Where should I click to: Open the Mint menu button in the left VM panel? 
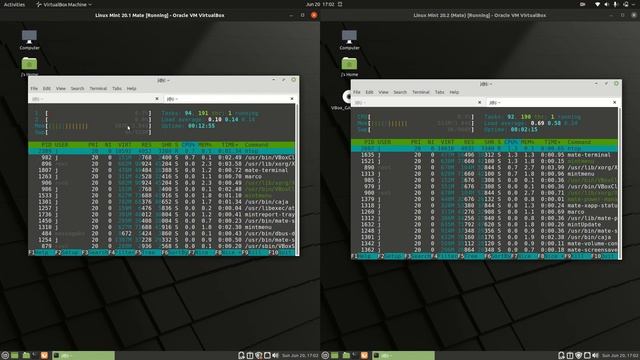pos(5,355)
